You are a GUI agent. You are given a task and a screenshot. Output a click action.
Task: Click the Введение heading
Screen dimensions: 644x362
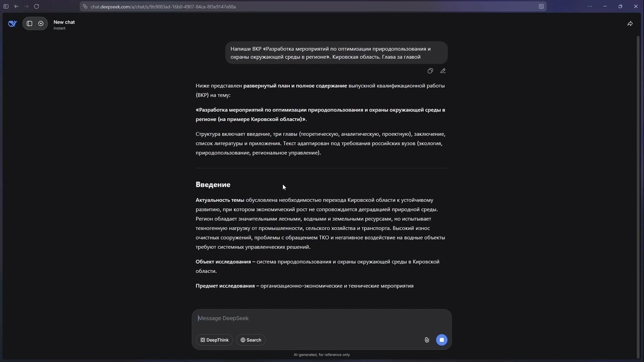(213, 184)
